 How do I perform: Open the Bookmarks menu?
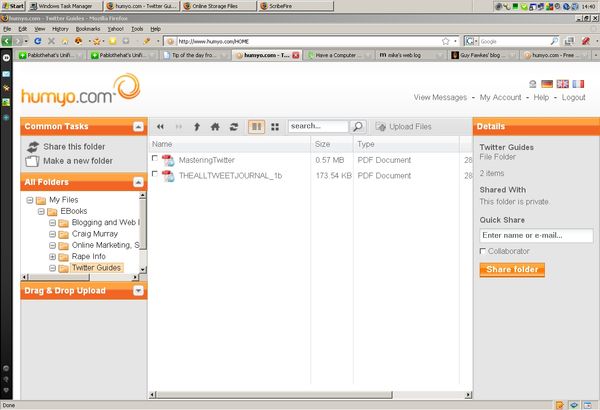pyautogui.click(x=87, y=29)
